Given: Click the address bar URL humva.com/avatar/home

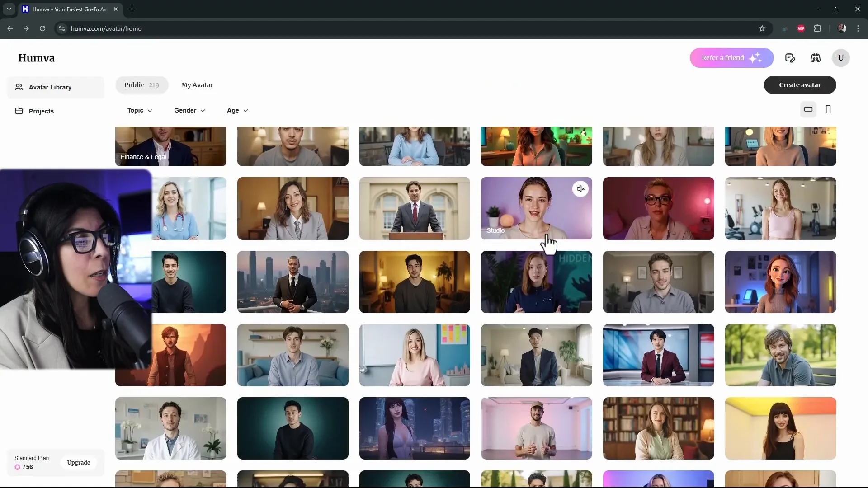Looking at the screenshot, I should pos(106,28).
